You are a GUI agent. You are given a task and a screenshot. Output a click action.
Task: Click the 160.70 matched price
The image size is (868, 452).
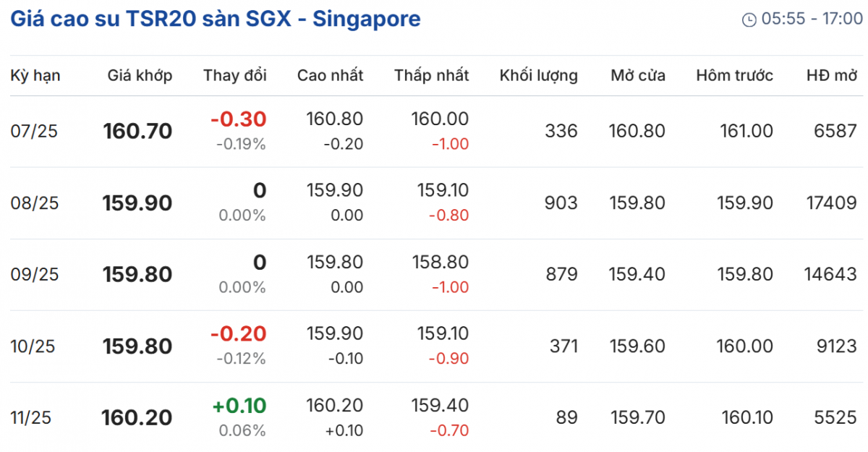(x=137, y=132)
